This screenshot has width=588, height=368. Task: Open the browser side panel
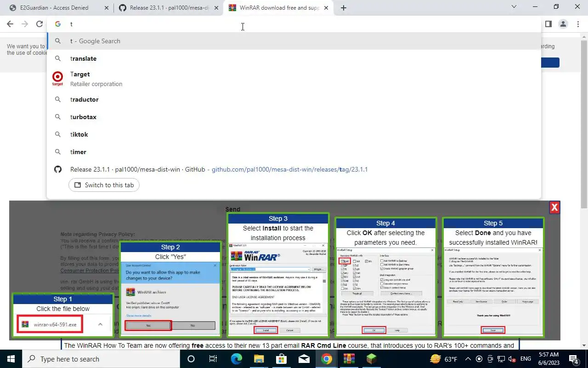548,24
